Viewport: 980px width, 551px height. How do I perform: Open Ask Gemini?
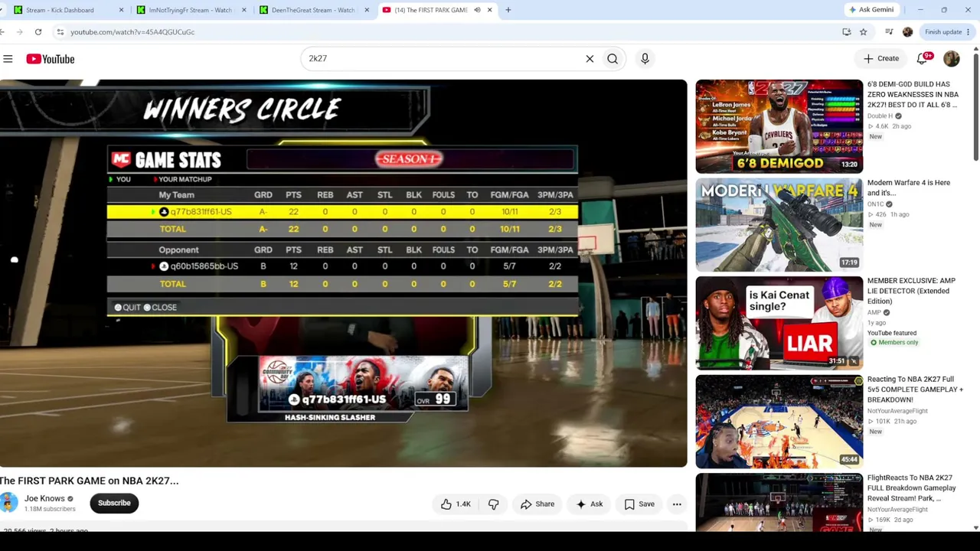871,10
